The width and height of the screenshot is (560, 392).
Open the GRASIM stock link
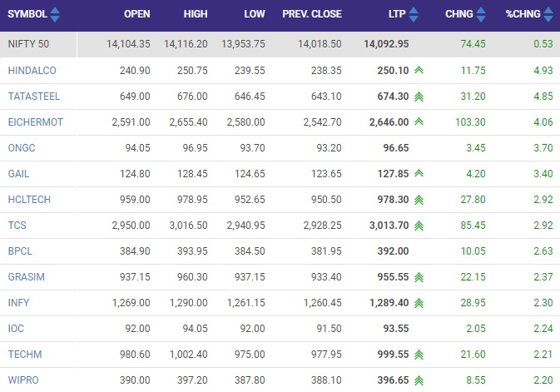pyautogui.click(x=26, y=276)
